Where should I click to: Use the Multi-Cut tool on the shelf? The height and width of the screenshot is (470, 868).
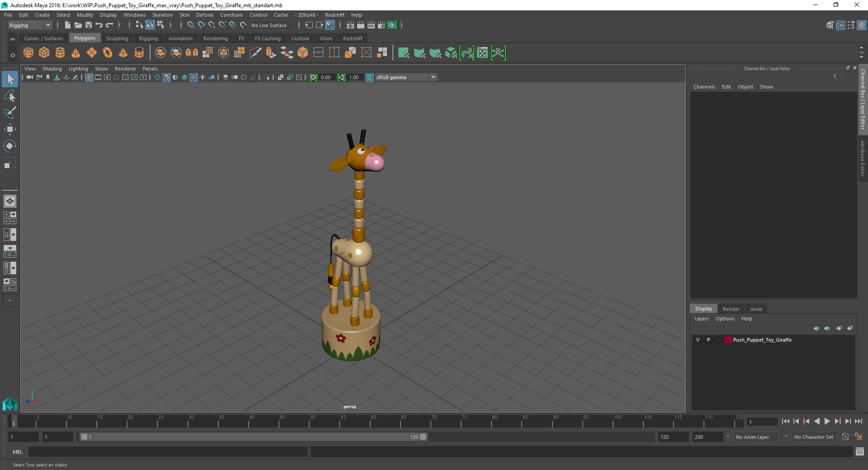[255, 53]
